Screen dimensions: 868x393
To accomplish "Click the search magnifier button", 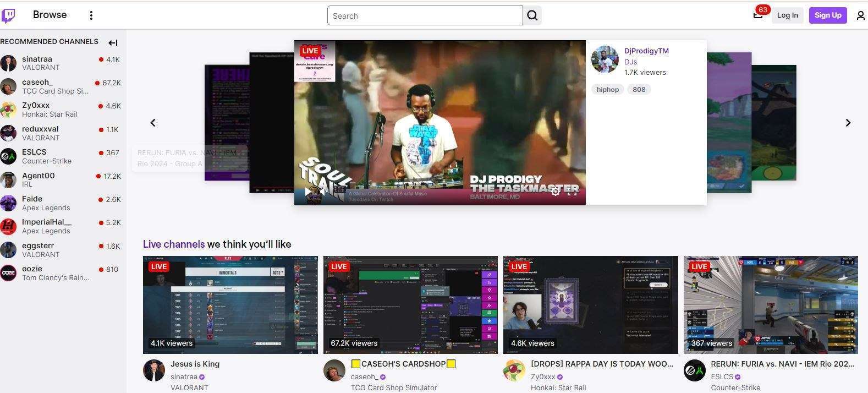I will click(532, 15).
